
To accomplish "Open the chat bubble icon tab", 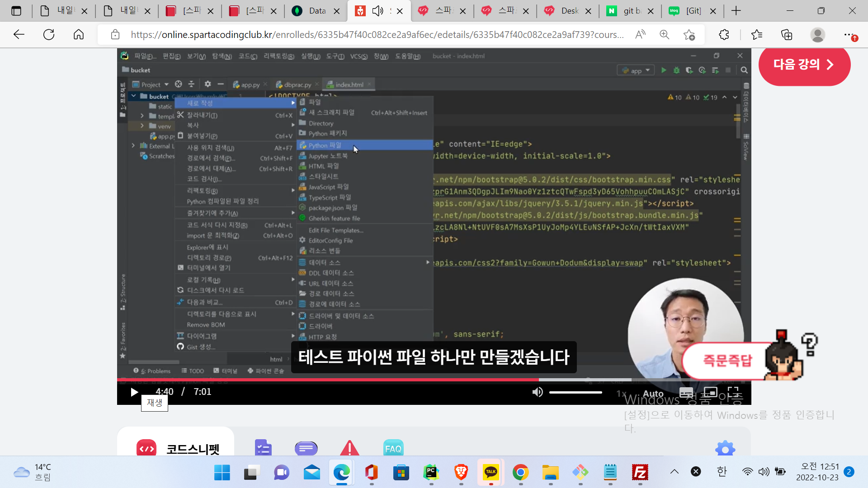I will tap(306, 448).
